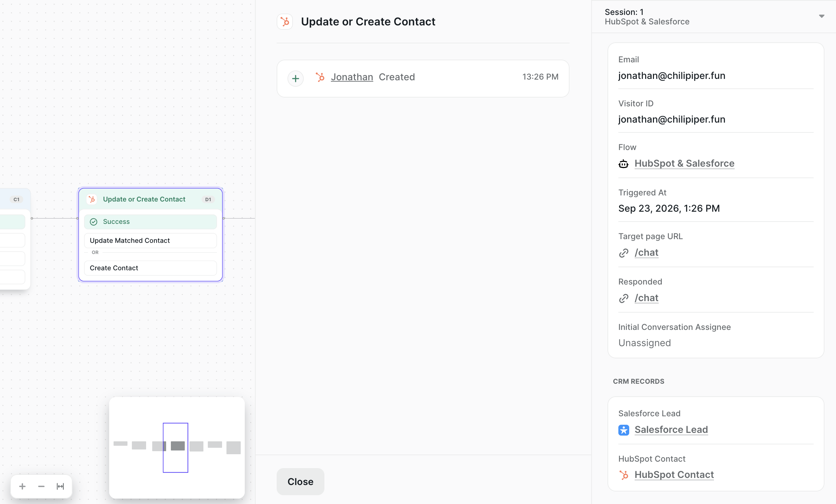Viewport: 836px width, 504px height.
Task: Click the Update or Create Contact panel title
Action: (x=368, y=22)
